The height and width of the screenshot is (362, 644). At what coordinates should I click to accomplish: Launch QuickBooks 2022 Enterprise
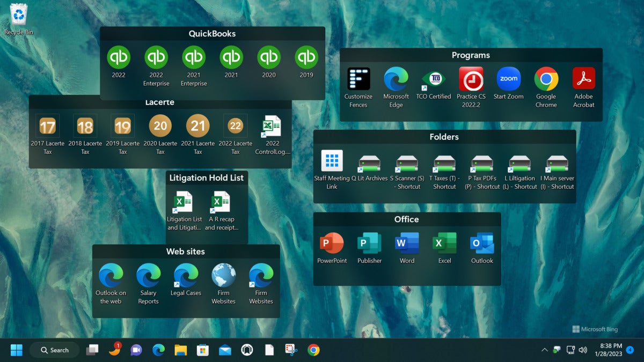click(156, 57)
